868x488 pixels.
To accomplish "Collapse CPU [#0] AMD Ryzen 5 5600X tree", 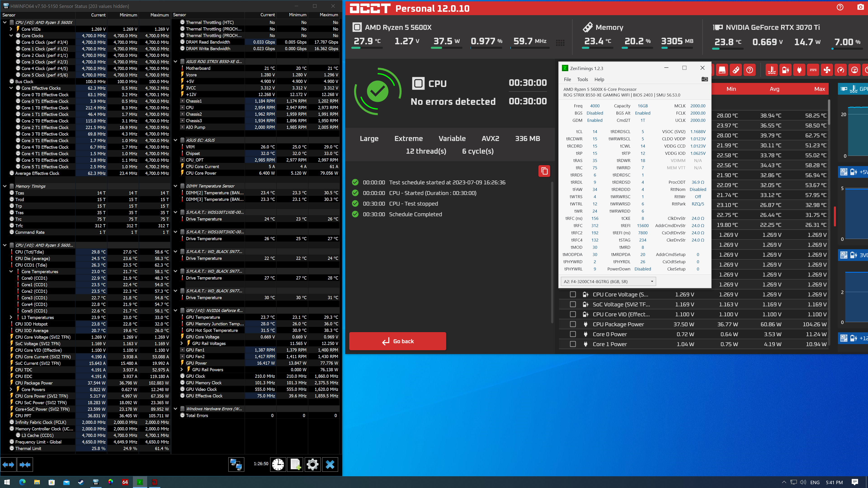I will (x=5, y=23).
